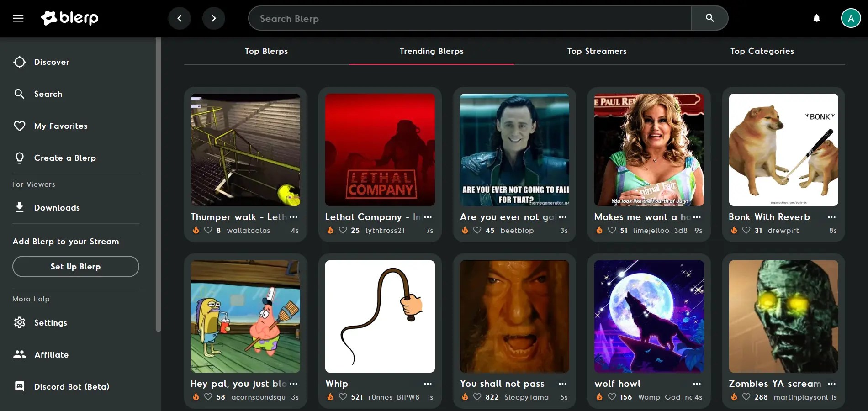Open more options for Whip
The image size is (868, 411).
pyautogui.click(x=428, y=384)
